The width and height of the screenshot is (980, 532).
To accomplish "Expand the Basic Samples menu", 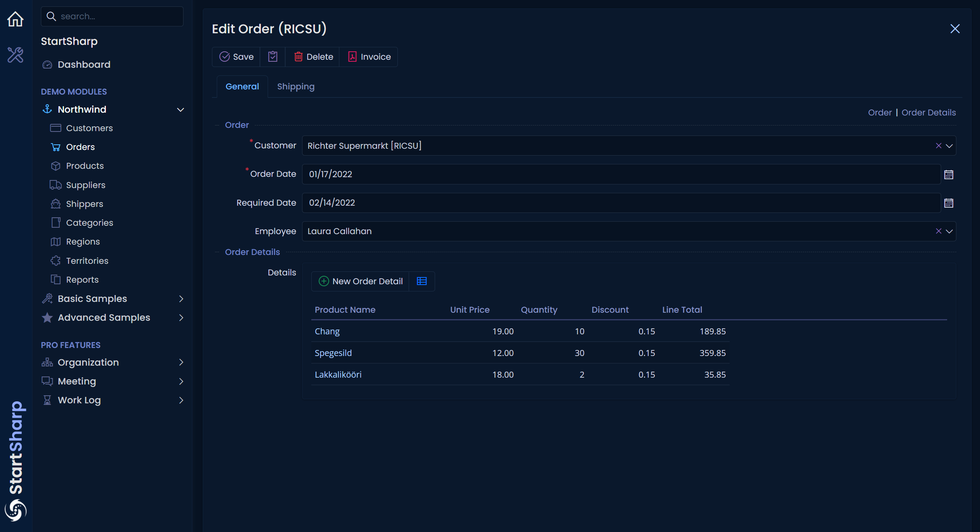I will click(180, 299).
